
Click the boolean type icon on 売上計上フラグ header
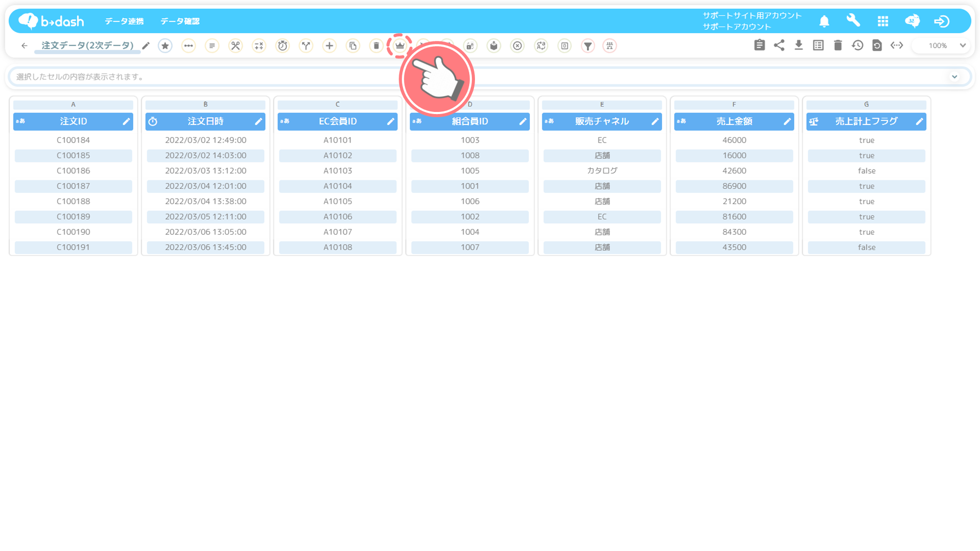coord(814,121)
